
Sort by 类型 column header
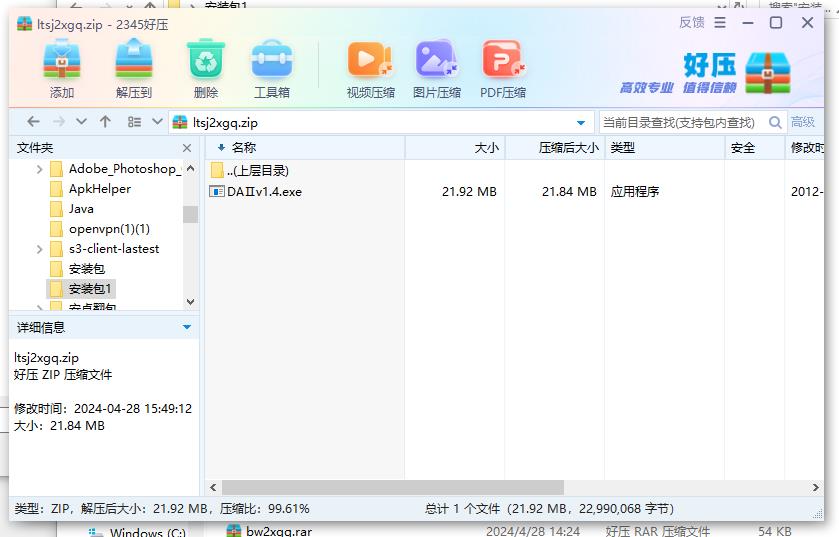point(664,148)
